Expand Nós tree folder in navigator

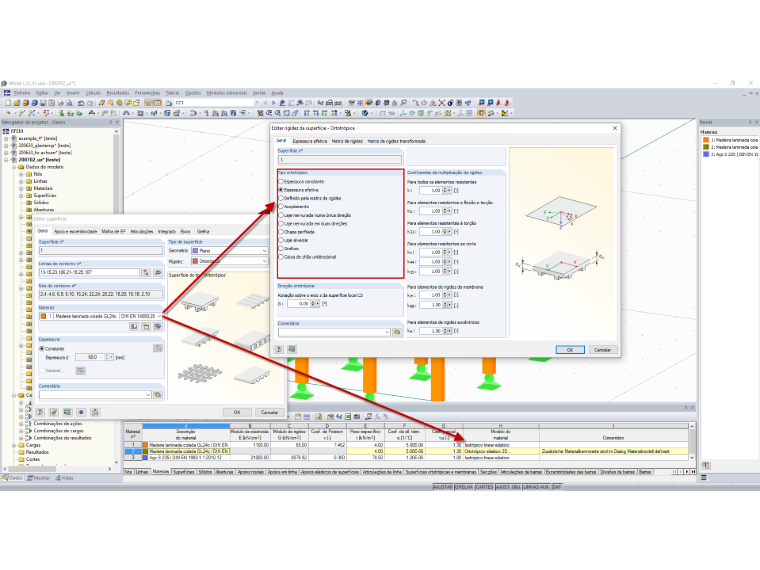click(21, 174)
